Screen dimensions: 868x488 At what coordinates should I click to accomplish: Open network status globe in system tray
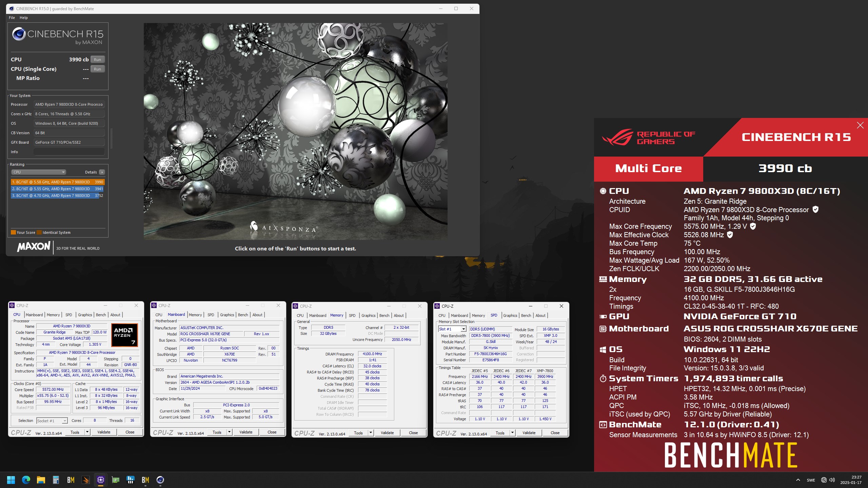[824, 480]
